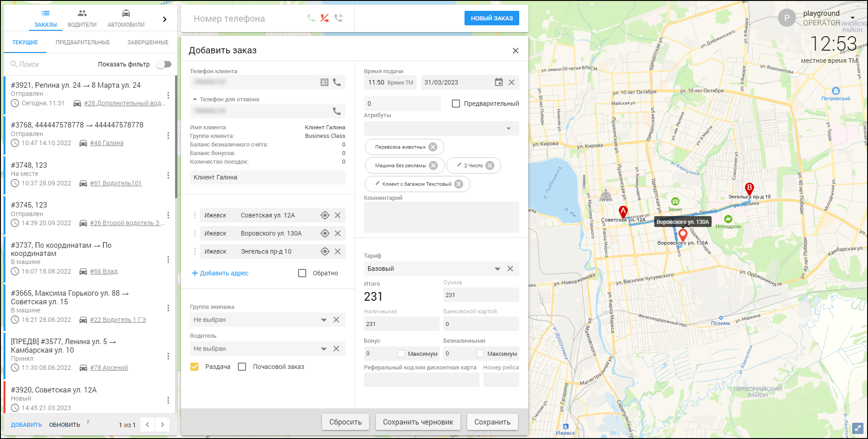This screenshot has width=868, height=439.
Task: Remove the Энгельса пр-д 10 address
Action: click(337, 251)
